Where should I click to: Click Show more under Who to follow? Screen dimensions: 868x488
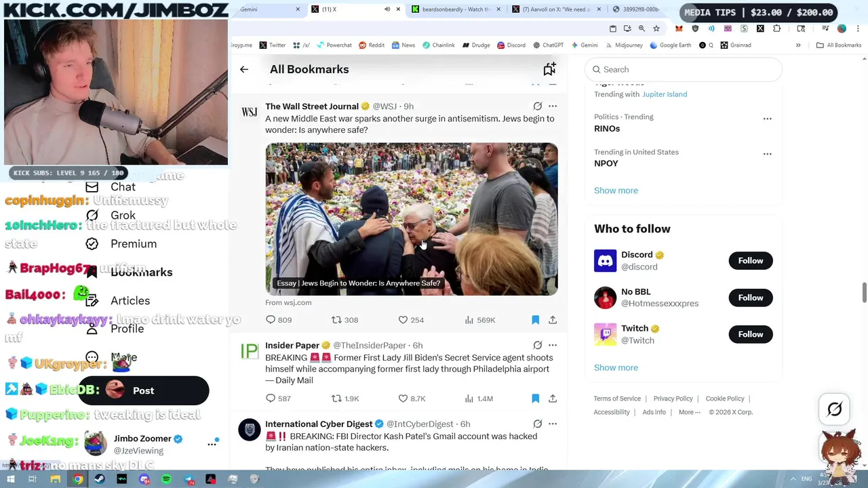(616, 367)
